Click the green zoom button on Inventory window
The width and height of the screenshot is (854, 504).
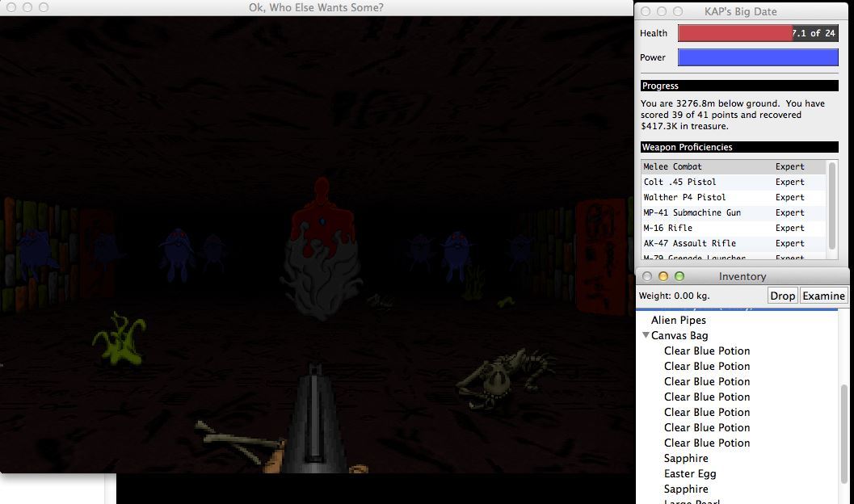(679, 276)
